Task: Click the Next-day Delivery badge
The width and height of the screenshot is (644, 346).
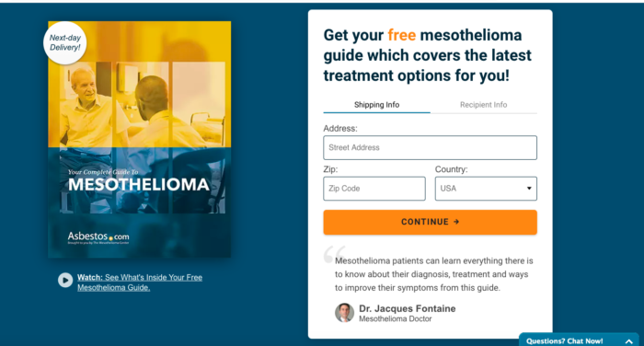Action: (x=65, y=42)
